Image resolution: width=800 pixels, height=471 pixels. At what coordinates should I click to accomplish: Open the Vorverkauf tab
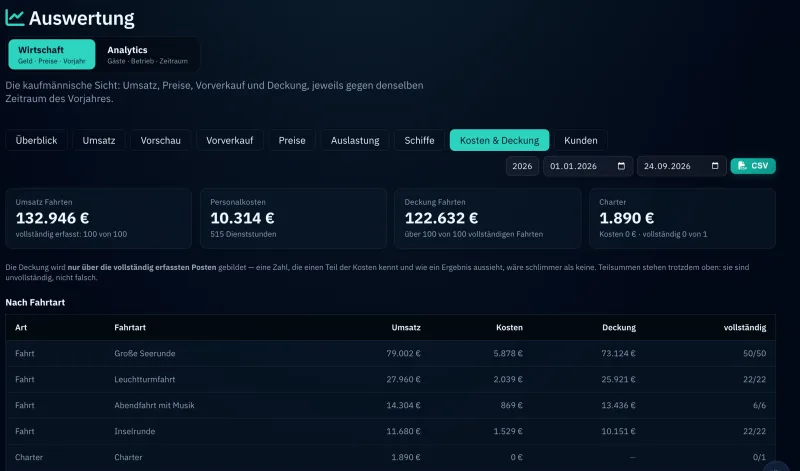(x=230, y=140)
